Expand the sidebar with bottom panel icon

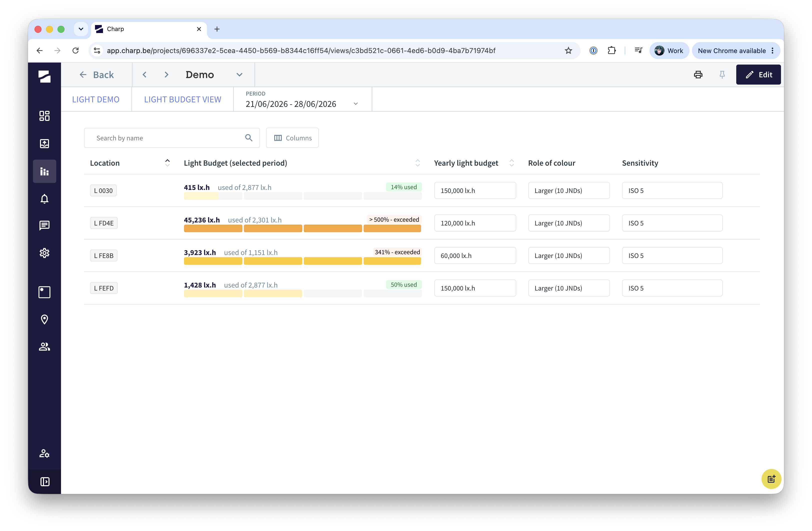(44, 481)
